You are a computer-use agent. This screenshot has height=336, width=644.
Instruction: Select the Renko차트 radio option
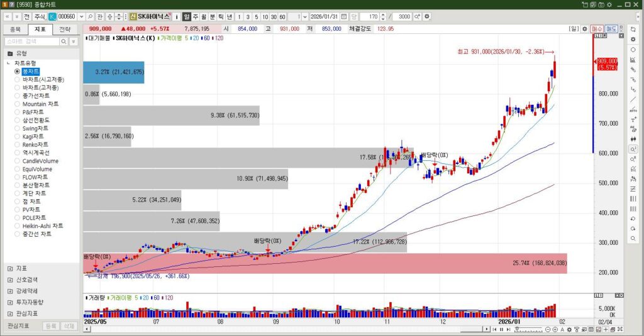tap(18, 144)
